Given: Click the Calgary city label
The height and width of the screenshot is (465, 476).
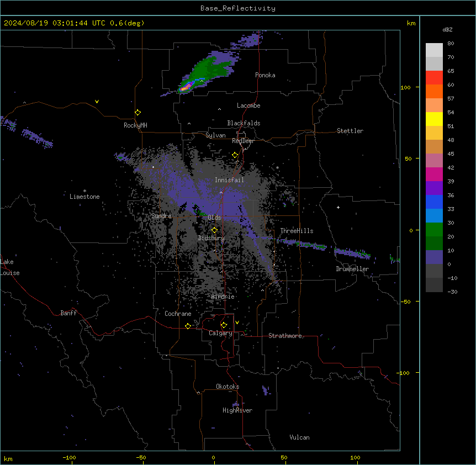Looking at the screenshot, I should tap(220, 333).
